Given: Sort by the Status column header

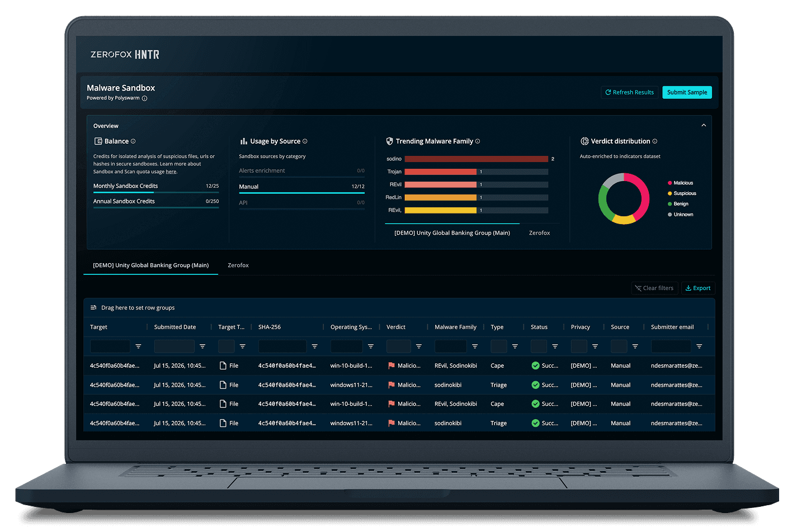Looking at the screenshot, I should [x=539, y=327].
